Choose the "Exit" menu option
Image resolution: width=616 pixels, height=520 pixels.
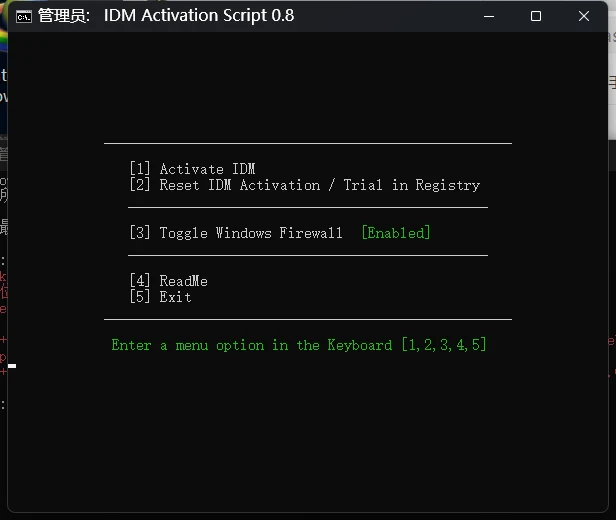tap(160, 297)
